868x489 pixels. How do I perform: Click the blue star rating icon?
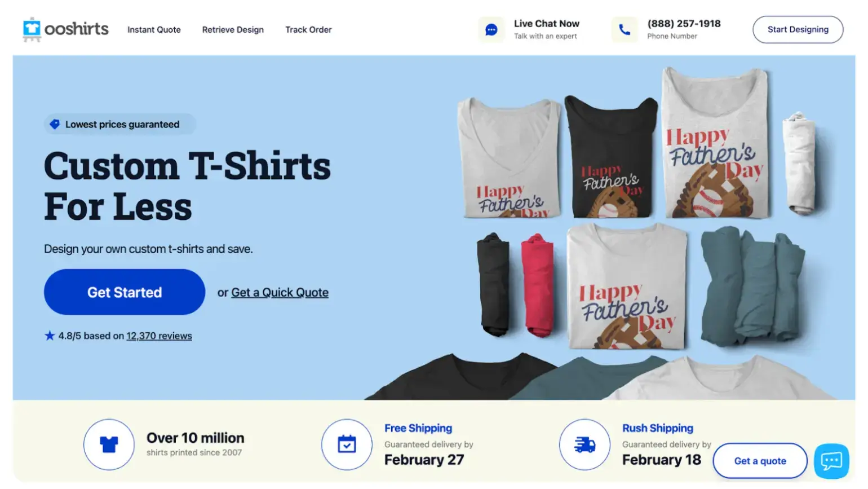coord(50,336)
